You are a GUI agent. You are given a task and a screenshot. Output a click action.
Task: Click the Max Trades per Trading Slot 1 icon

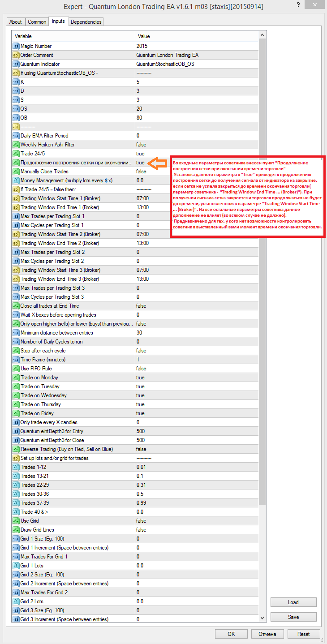point(16,216)
